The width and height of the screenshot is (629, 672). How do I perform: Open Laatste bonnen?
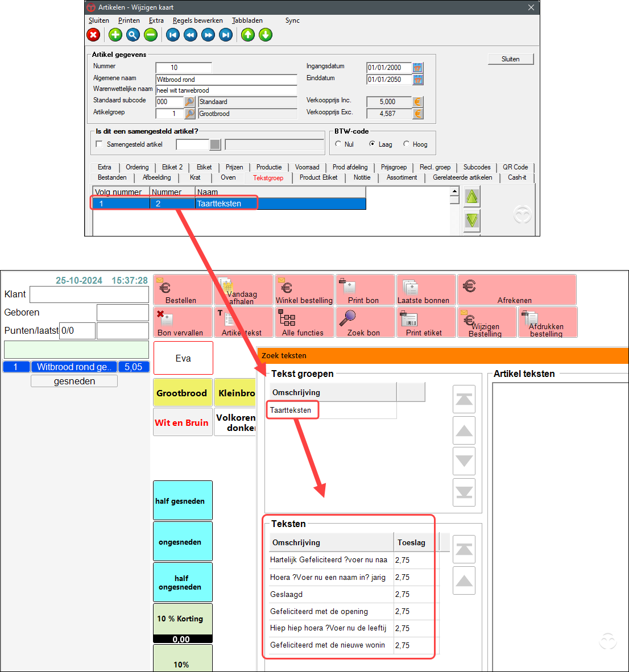pyautogui.click(x=426, y=290)
